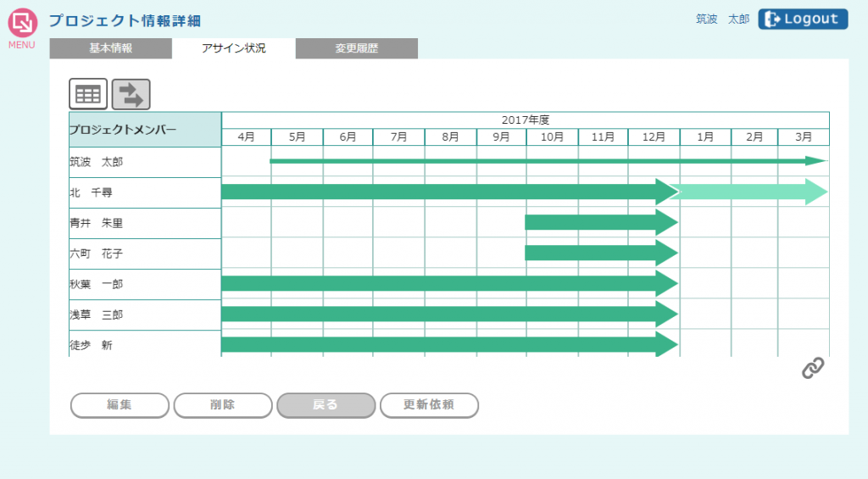Screen dimensions: 868x479
Task: Click the thin arrow bar for 筑波 太郎
Action: [542, 160]
